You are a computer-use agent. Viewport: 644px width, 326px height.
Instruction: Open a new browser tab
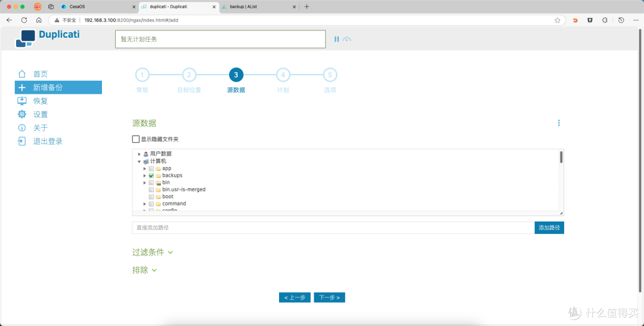click(306, 7)
